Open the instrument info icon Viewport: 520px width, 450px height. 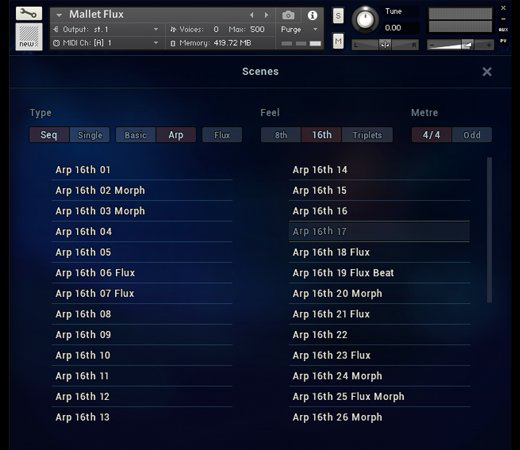point(312,15)
